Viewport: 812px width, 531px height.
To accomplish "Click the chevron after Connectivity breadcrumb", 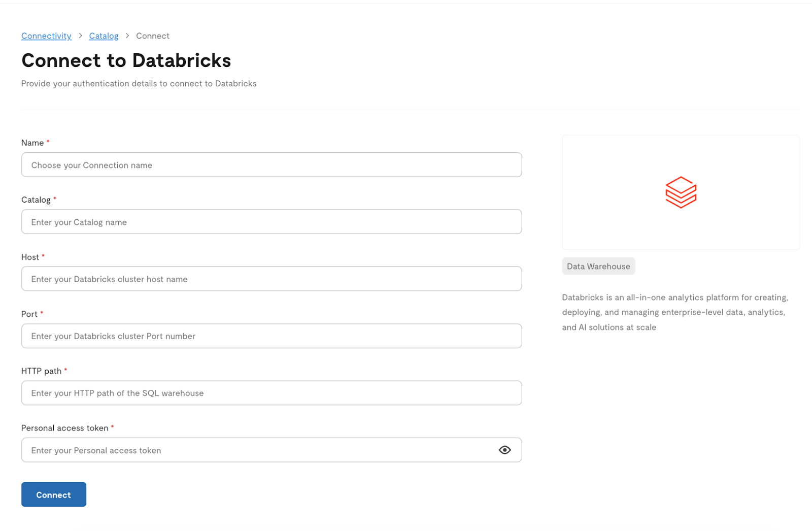I will tap(80, 36).
